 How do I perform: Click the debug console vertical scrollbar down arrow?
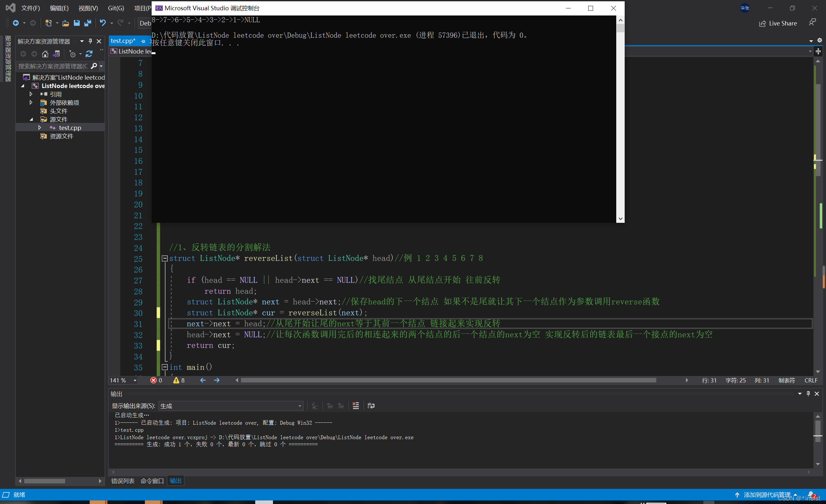620,219
